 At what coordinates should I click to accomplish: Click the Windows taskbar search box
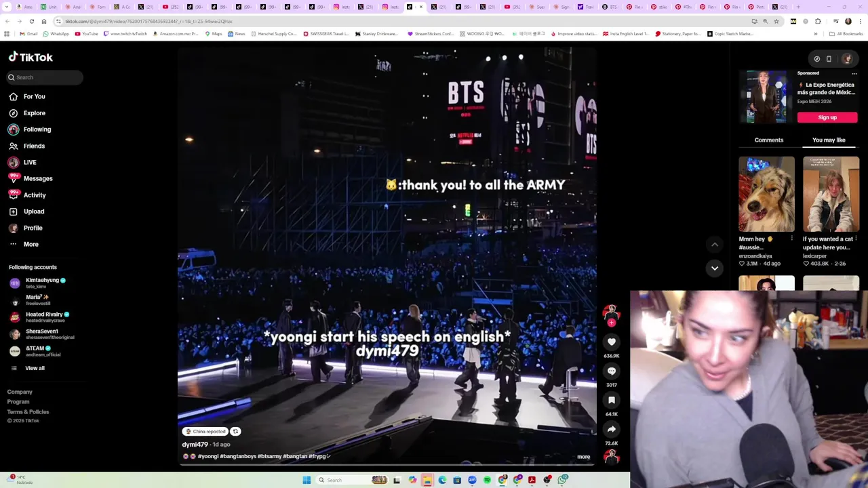click(x=353, y=480)
